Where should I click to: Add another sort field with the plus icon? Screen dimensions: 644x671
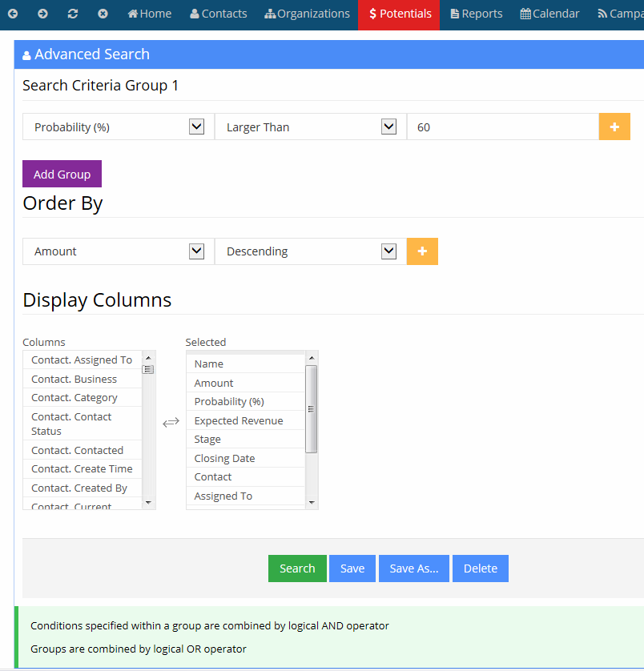pyautogui.click(x=422, y=251)
